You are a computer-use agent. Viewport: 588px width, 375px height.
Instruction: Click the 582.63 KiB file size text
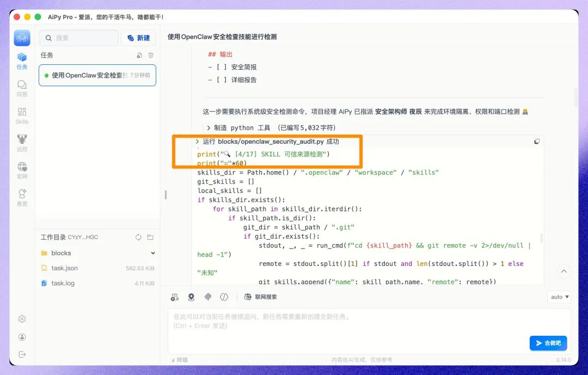pos(140,268)
